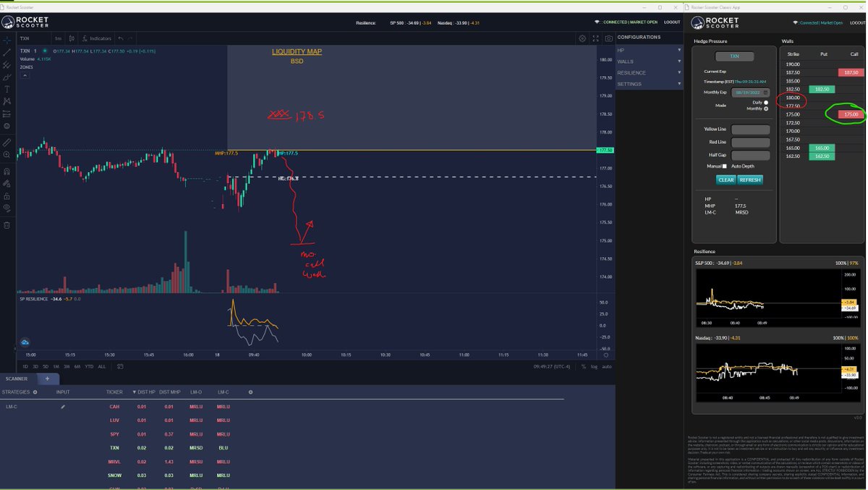
Task: Log out of main Rocket Scooter window
Action: (x=672, y=22)
